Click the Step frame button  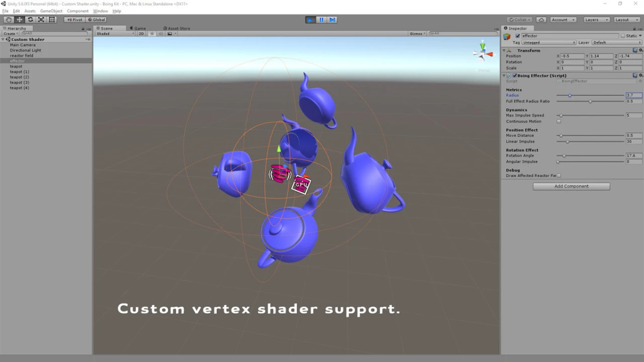[332, 20]
